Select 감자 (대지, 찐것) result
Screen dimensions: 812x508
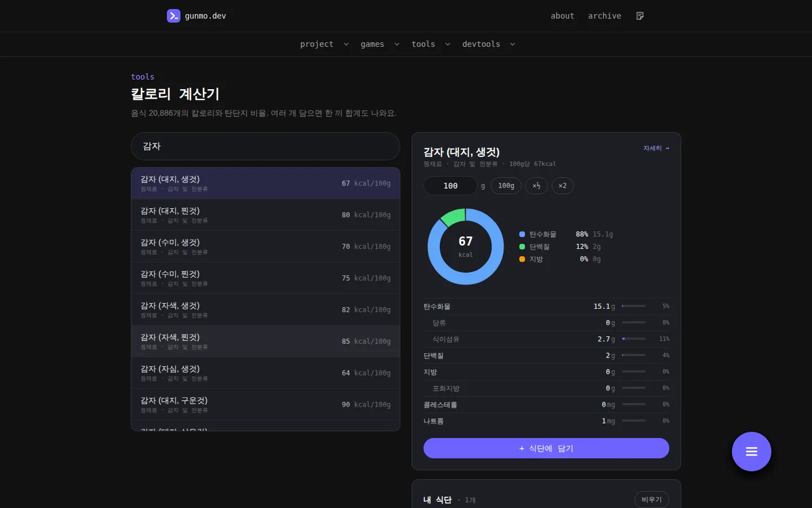click(266, 215)
